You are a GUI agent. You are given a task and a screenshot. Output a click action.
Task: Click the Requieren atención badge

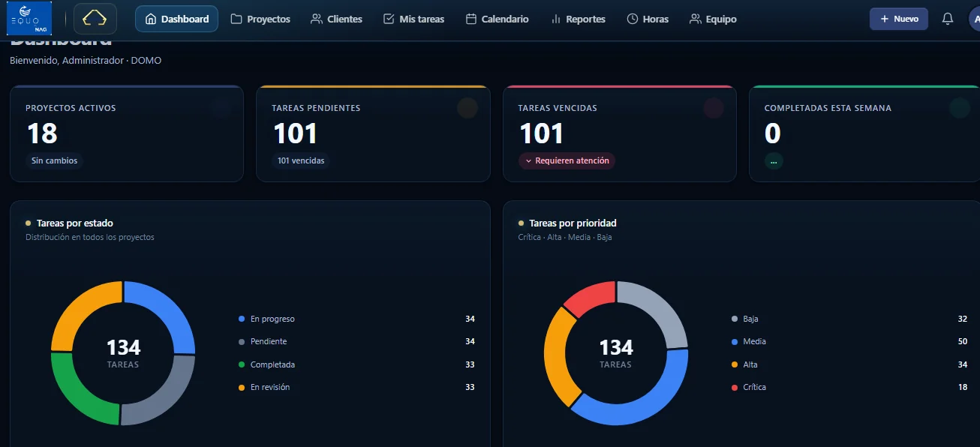[567, 160]
